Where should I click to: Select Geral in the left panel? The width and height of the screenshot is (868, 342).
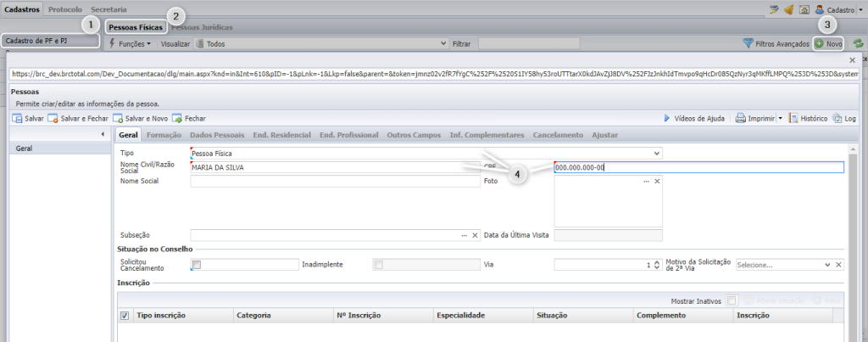pos(61,149)
